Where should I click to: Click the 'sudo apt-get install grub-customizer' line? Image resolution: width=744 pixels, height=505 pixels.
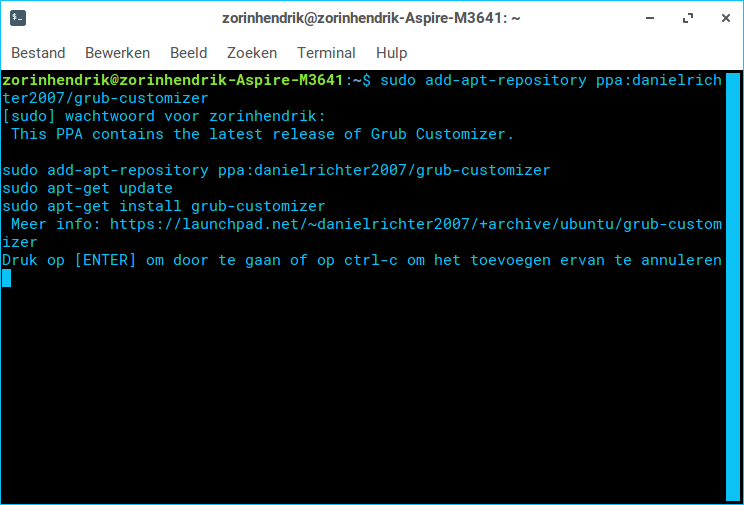tap(164, 206)
